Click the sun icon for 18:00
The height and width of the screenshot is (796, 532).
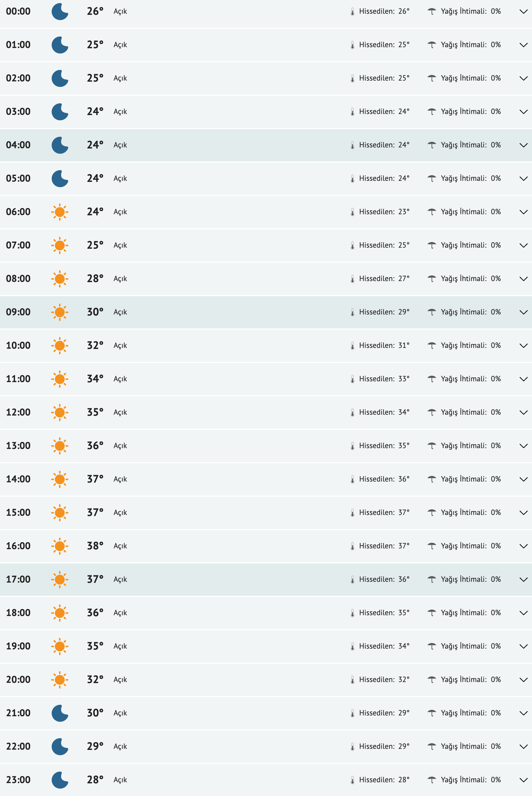point(60,613)
